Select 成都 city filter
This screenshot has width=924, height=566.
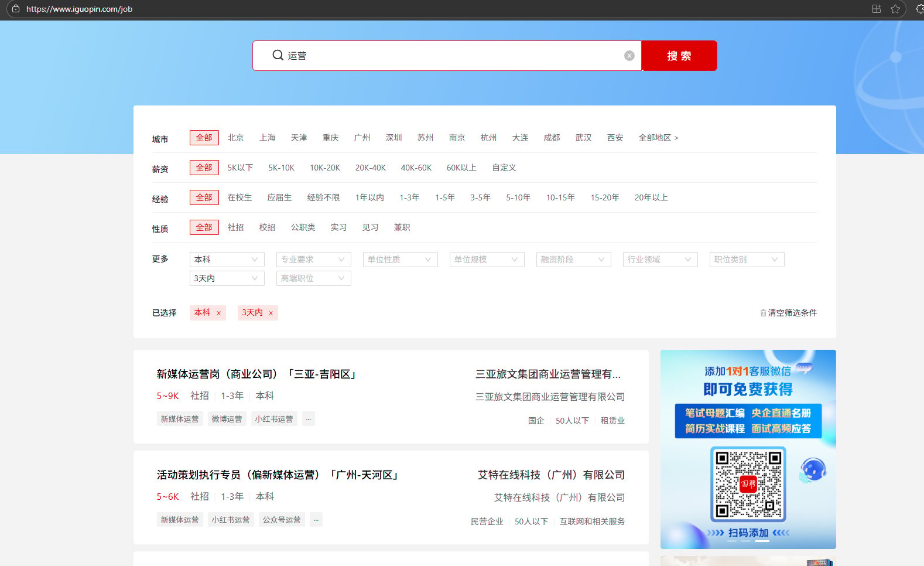coord(552,138)
